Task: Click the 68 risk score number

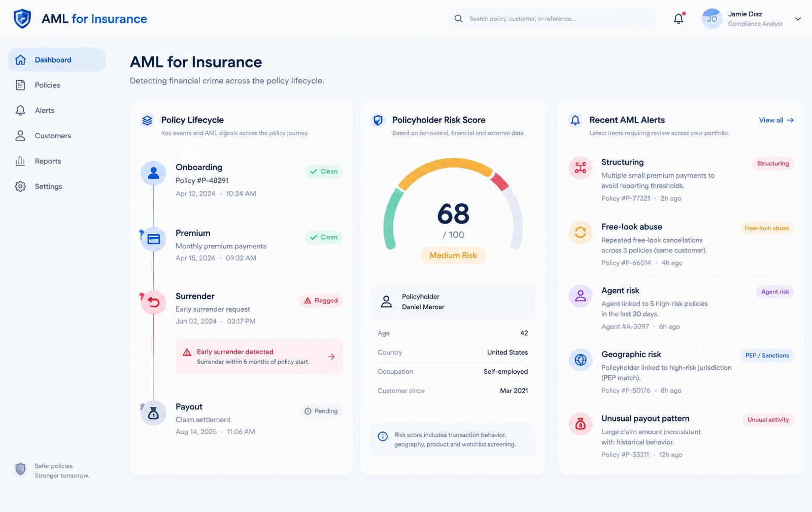Action: pos(453,214)
